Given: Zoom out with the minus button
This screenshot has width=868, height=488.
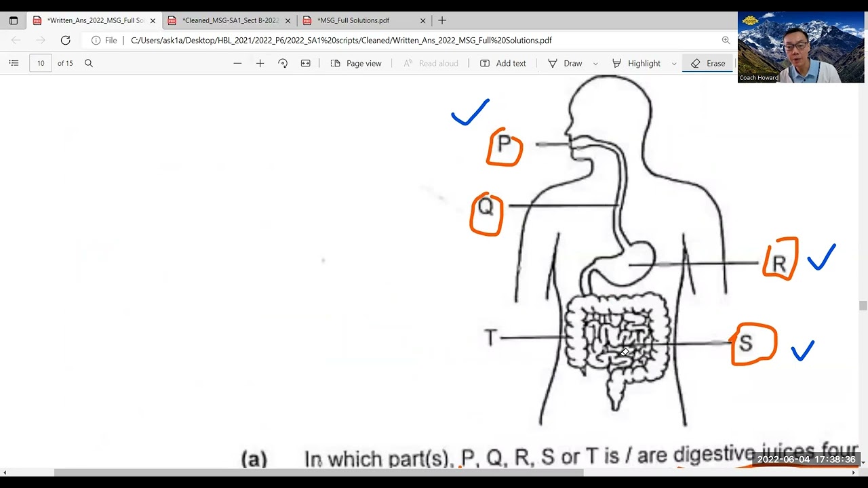Looking at the screenshot, I should pos(237,63).
